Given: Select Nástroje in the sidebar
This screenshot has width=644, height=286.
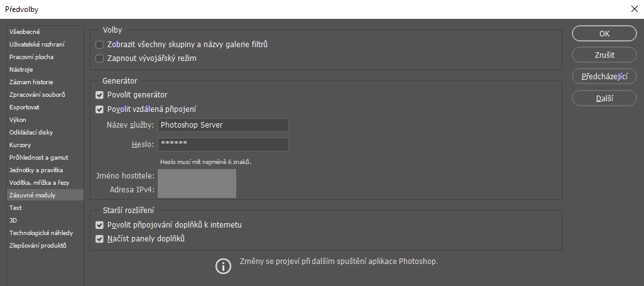Looking at the screenshot, I should [21, 69].
